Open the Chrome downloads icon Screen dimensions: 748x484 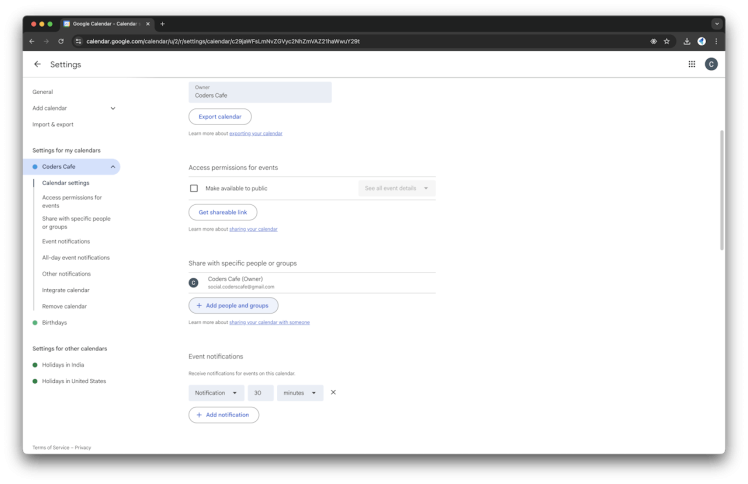pos(687,41)
